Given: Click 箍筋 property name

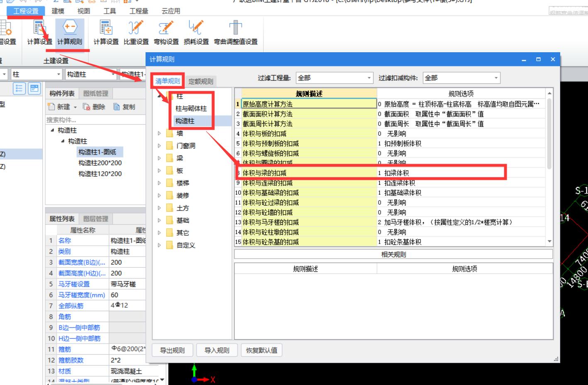Looking at the screenshot, I should [65, 349].
